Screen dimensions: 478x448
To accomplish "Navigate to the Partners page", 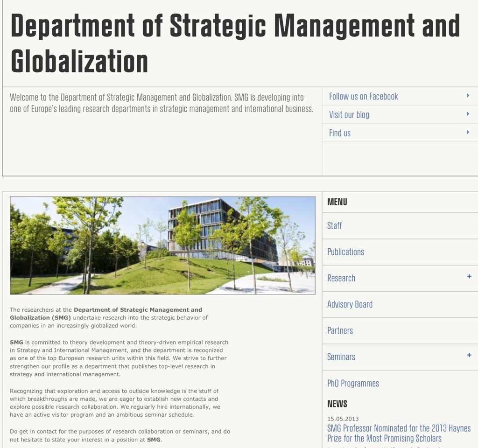I will (x=340, y=331).
